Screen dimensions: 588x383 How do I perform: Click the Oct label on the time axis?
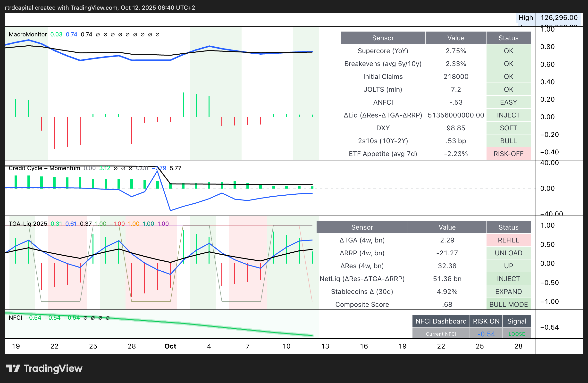coord(170,346)
